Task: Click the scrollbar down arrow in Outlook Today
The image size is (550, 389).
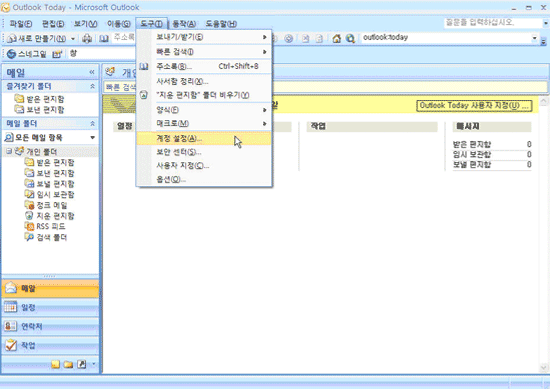Action: pyautogui.click(x=544, y=368)
